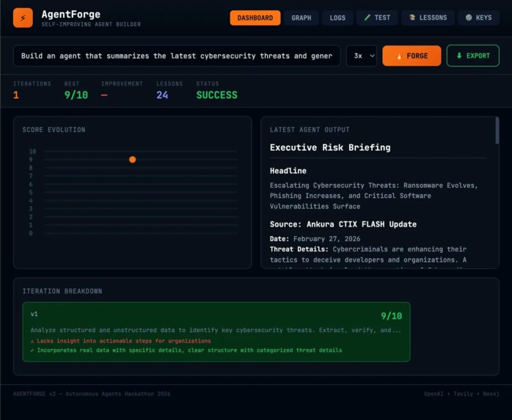Click the books icon on Lessons tab
512x420 pixels.
coord(412,18)
